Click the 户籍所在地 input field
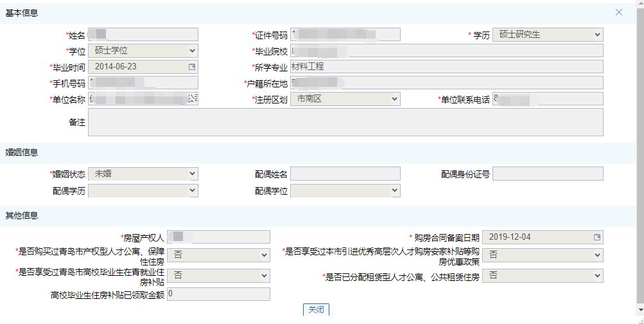644x324 pixels. click(x=447, y=83)
